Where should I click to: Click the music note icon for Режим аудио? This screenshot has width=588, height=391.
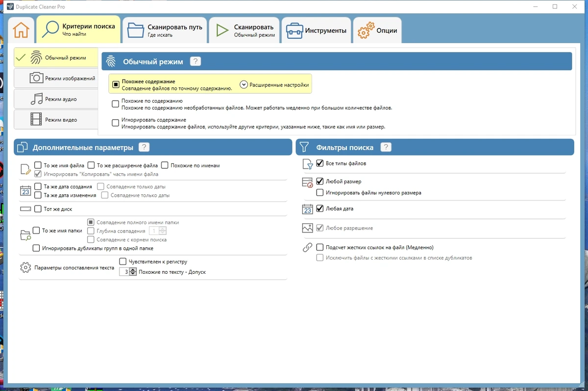click(36, 99)
